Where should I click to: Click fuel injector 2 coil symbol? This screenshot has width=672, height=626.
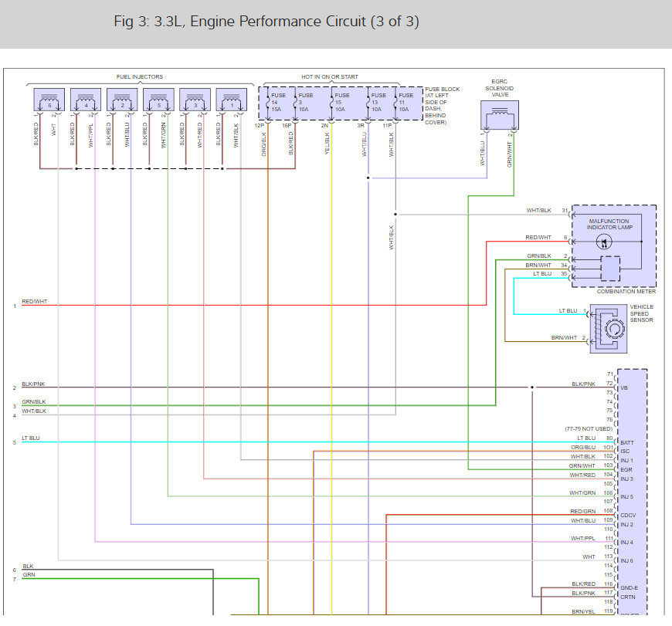(x=122, y=100)
